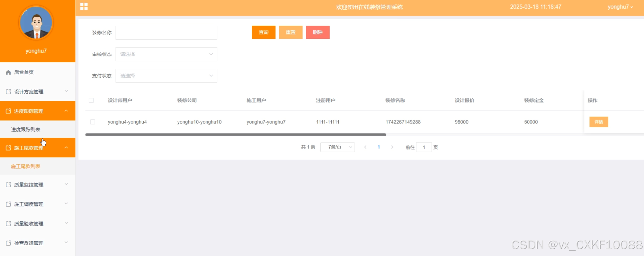
Task: Select 施工调度管理 menu label
Action: click(29, 204)
